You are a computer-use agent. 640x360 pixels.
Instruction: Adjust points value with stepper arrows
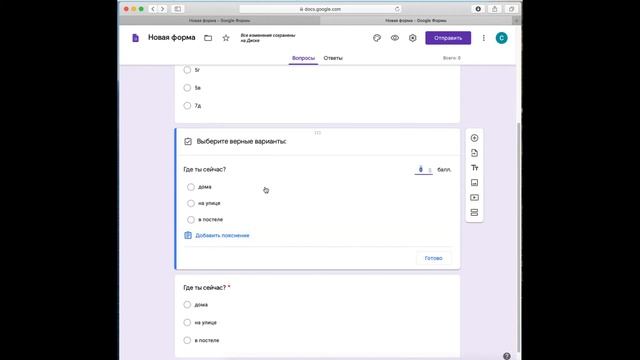(x=430, y=170)
